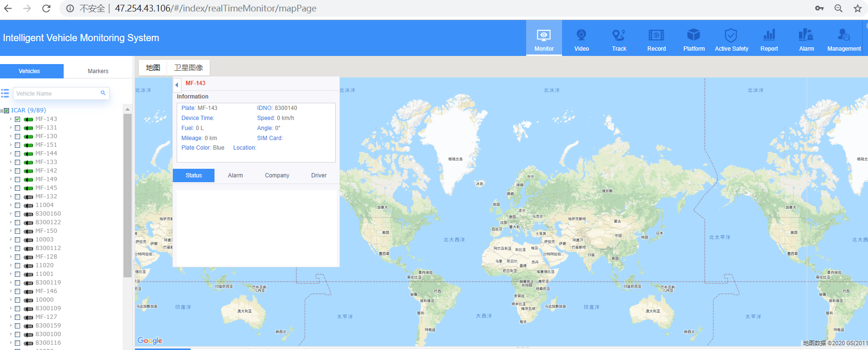Click the search magnifier in Vehicle Name box

tap(103, 93)
